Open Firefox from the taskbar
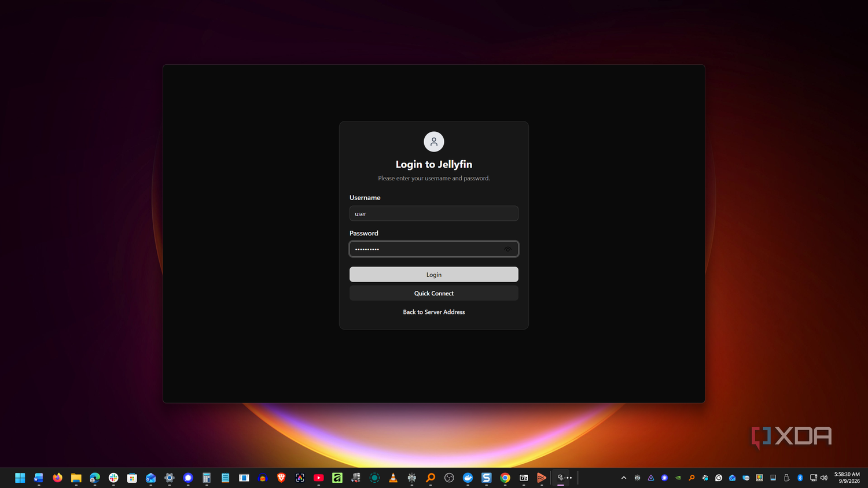 tap(57, 478)
